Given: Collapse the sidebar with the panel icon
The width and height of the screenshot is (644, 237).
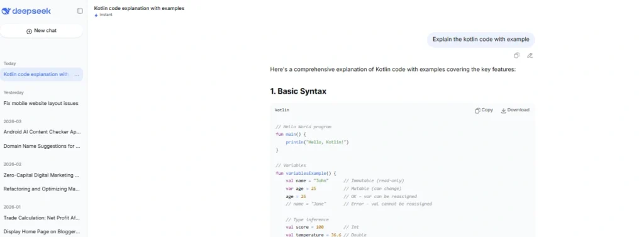Looking at the screenshot, I should tap(80, 11).
